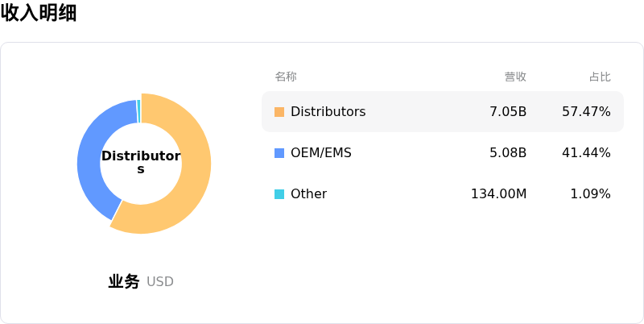Click the 57.47% share value

pyautogui.click(x=586, y=112)
